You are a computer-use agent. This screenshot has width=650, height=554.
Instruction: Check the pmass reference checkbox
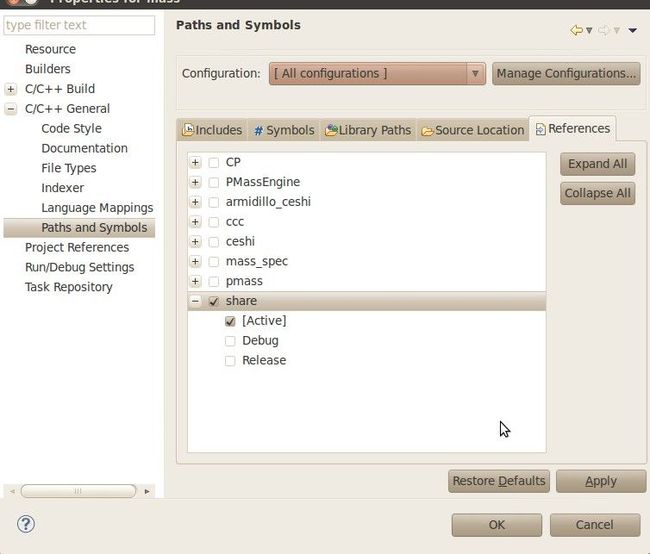click(213, 282)
